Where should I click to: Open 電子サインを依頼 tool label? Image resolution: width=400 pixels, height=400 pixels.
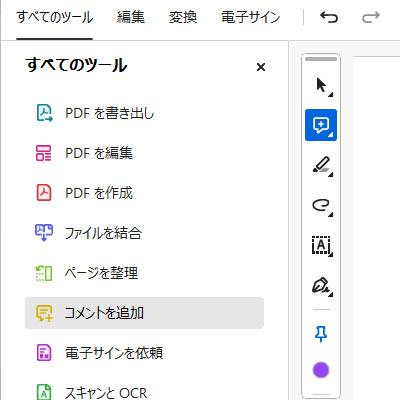[114, 353]
